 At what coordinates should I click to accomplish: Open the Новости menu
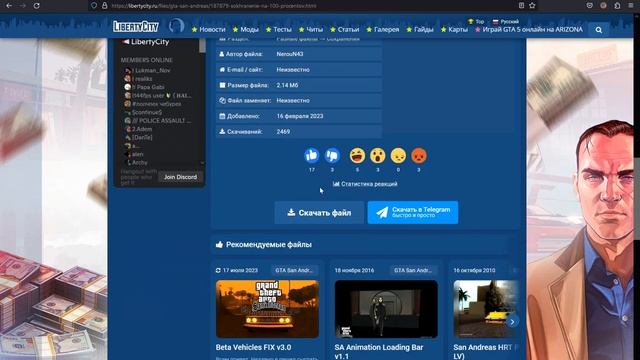[x=209, y=29]
